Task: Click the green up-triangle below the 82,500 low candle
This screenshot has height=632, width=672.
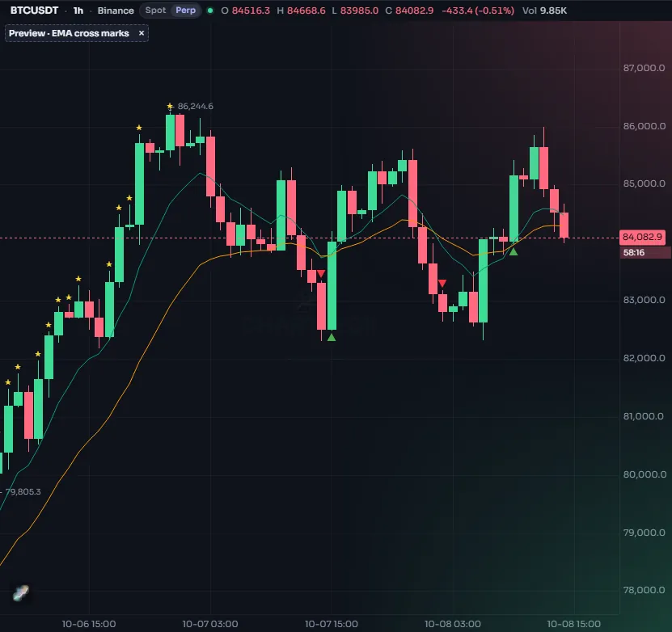Action: [x=332, y=337]
